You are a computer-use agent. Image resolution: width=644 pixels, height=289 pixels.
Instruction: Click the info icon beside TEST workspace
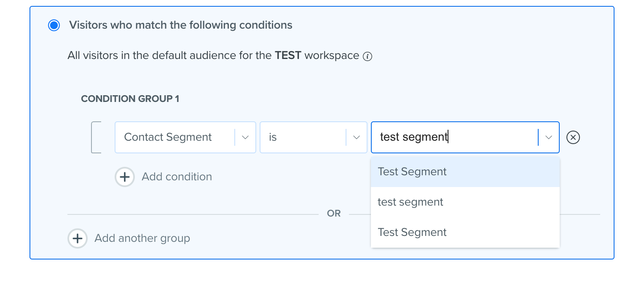click(368, 56)
